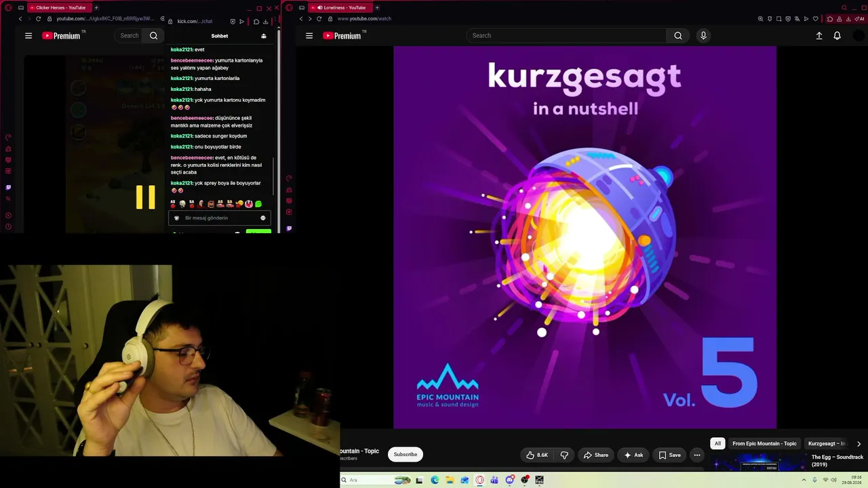Show more filter chips with the right arrow
Image resolution: width=868 pixels, height=488 pixels.
[859, 444]
